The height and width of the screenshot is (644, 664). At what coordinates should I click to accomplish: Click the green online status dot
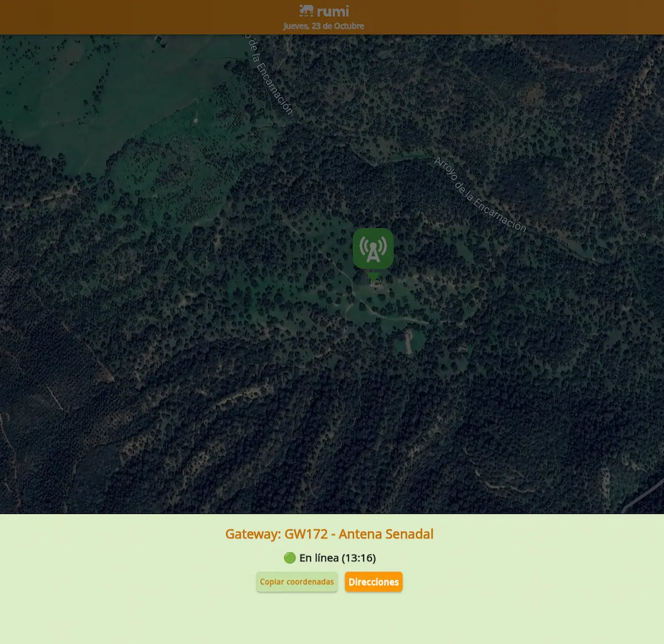coord(289,558)
